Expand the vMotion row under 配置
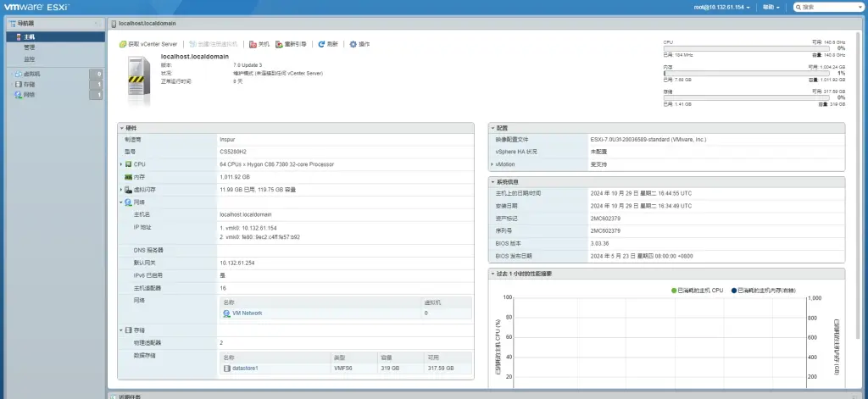 pyautogui.click(x=492, y=163)
